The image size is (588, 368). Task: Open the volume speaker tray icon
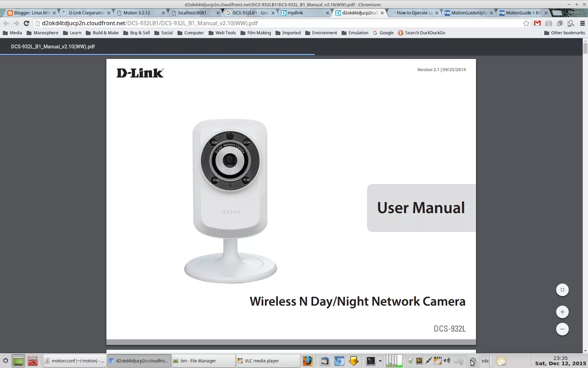click(x=447, y=361)
